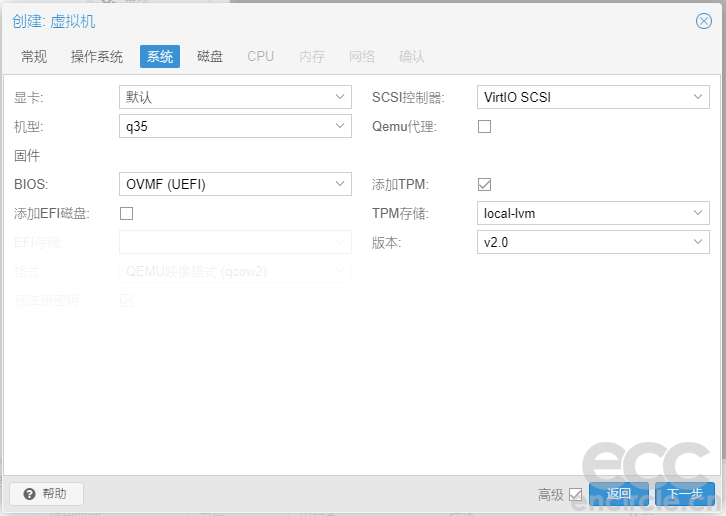Expand the 显卡 dropdown set to 默认
Image resolution: width=726 pixels, height=516 pixels.
point(235,97)
